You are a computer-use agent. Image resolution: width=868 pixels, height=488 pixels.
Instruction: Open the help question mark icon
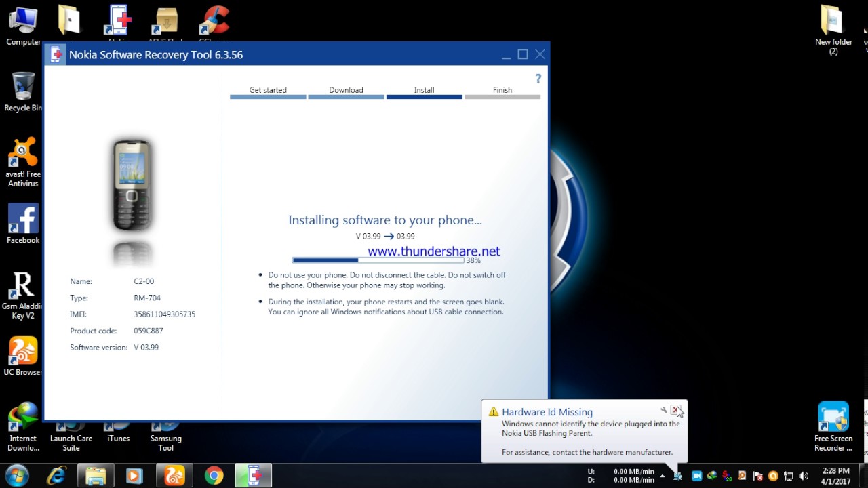pos(538,79)
